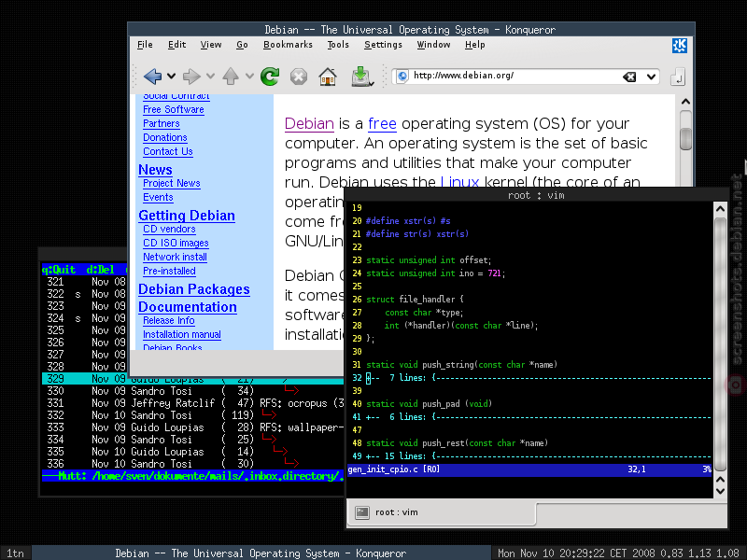Follow the Release Info link
This screenshot has height=560, width=747.
(x=169, y=320)
